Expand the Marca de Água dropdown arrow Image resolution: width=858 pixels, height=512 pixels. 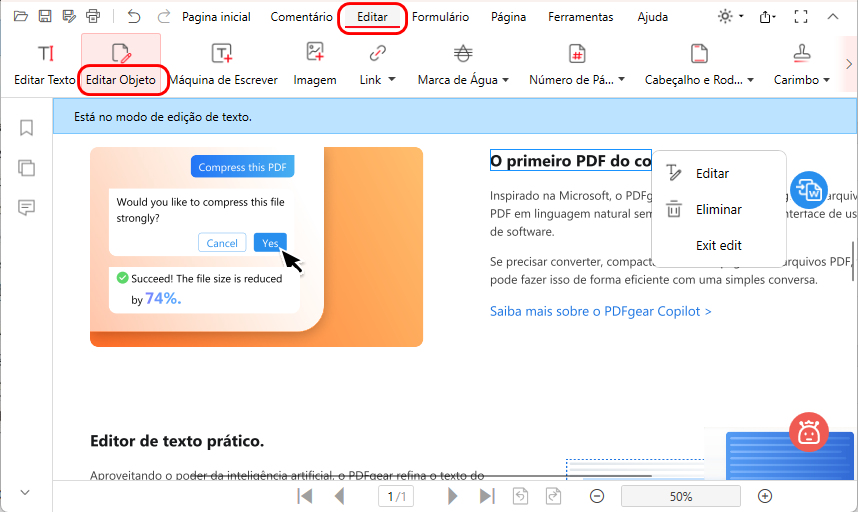click(506, 80)
